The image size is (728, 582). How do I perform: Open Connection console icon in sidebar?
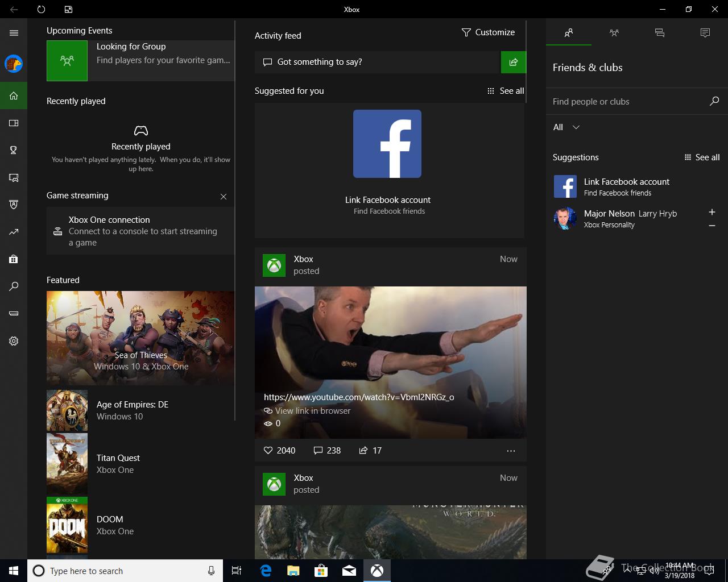pyautogui.click(x=14, y=313)
